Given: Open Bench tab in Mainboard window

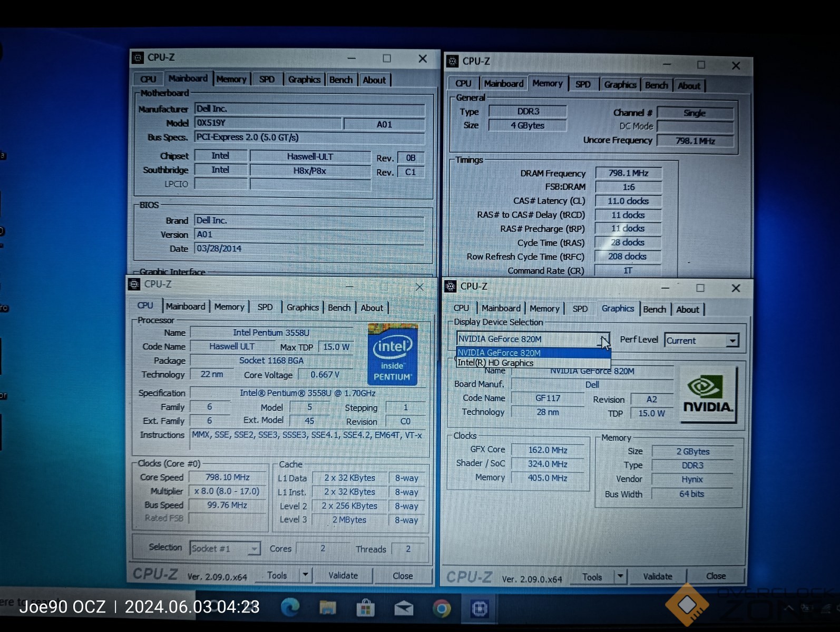Looking at the screenshot, I should (341, 80).
